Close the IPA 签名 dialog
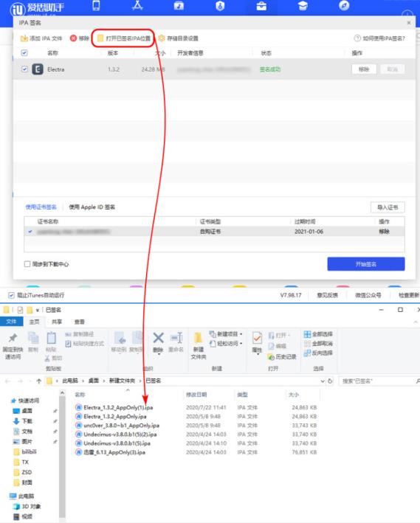 click(x=409, y=23)
